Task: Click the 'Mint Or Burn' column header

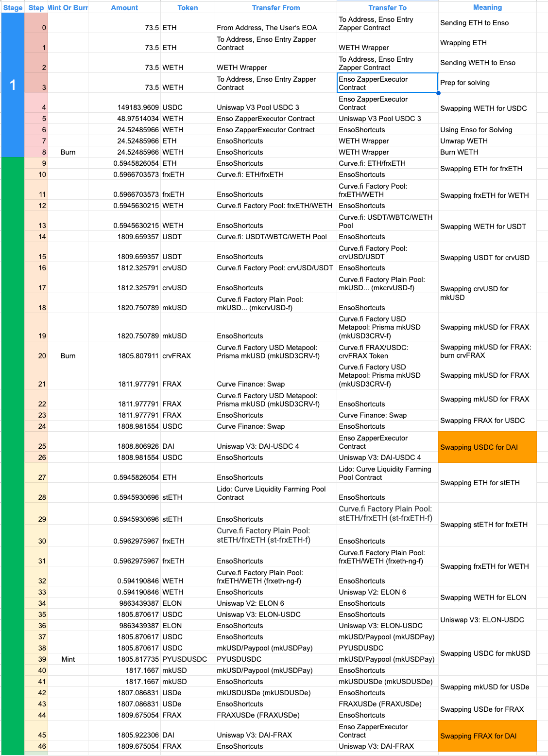Action: 68,7
